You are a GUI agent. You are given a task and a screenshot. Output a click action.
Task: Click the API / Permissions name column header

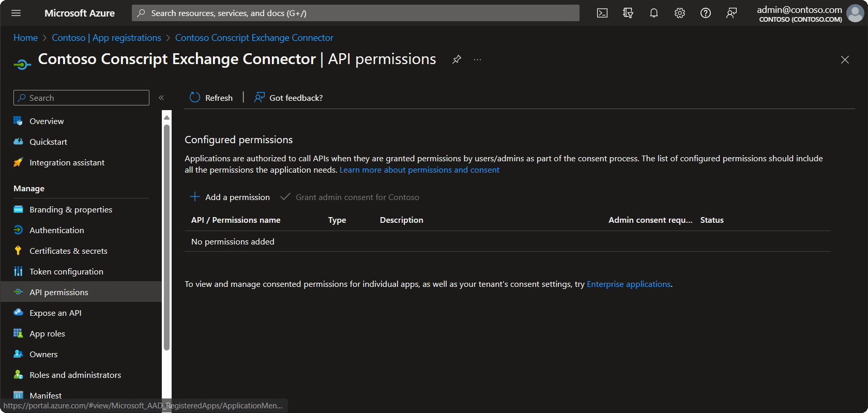(x=236, y=220)
